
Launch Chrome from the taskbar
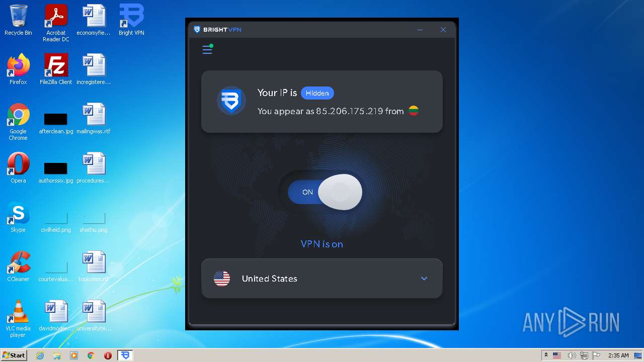91,355
